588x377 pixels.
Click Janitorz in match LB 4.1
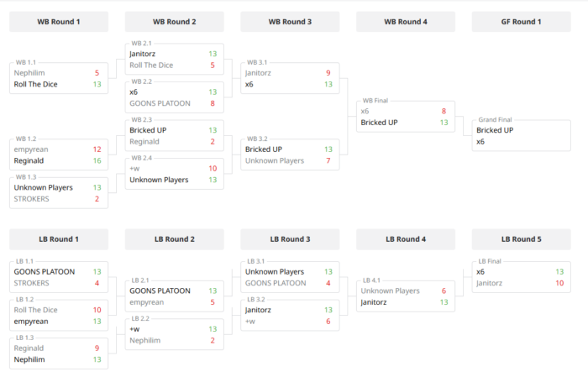coord(374,302)
